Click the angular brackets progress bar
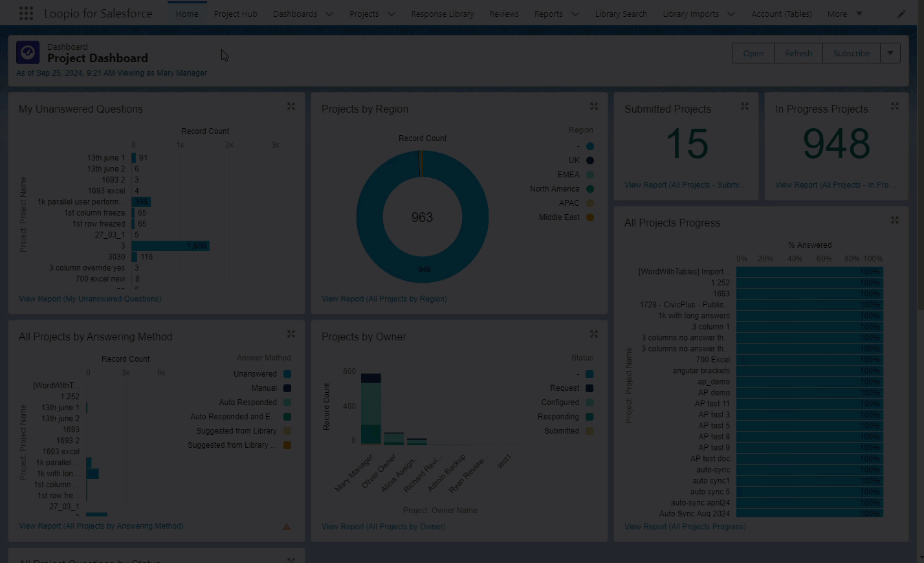924x563 pixels. 809,371
